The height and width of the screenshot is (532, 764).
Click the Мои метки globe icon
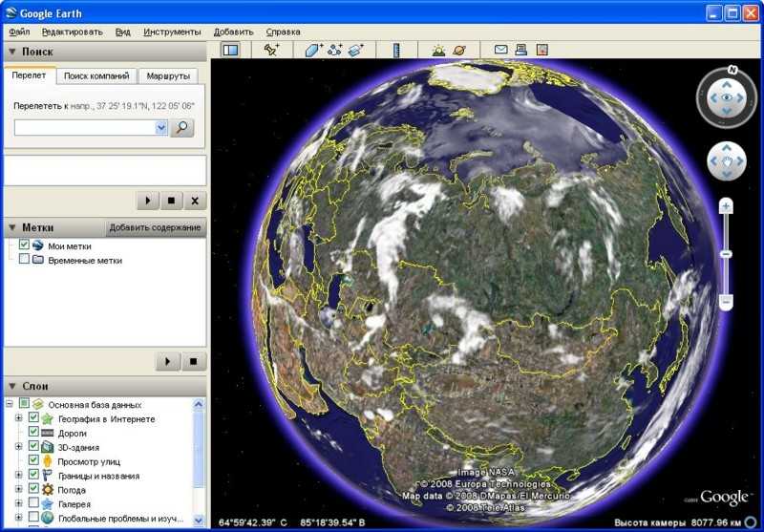point(37,245)
